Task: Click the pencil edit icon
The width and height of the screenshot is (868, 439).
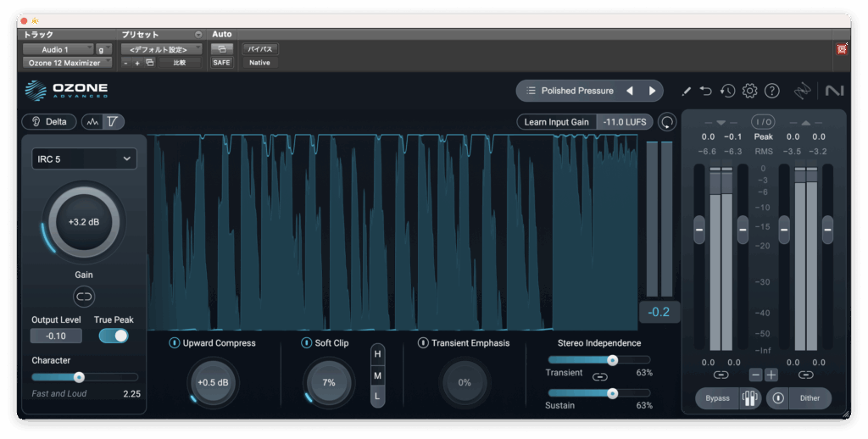Action: click(686, 91)
